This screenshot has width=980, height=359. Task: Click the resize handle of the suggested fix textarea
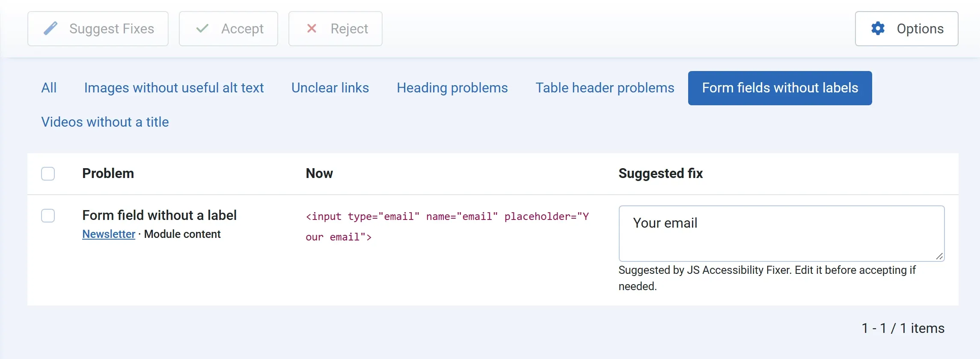(x=939, y=256)
